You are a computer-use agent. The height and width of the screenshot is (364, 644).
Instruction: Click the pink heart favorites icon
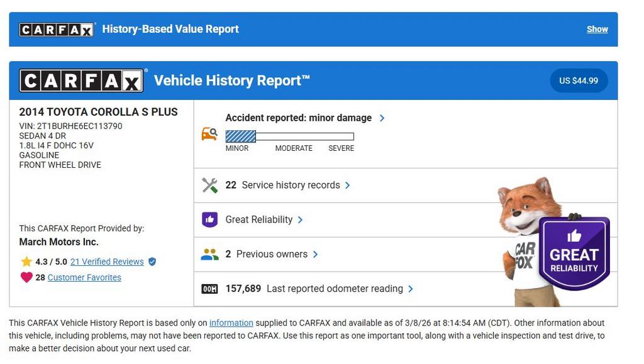26,277
